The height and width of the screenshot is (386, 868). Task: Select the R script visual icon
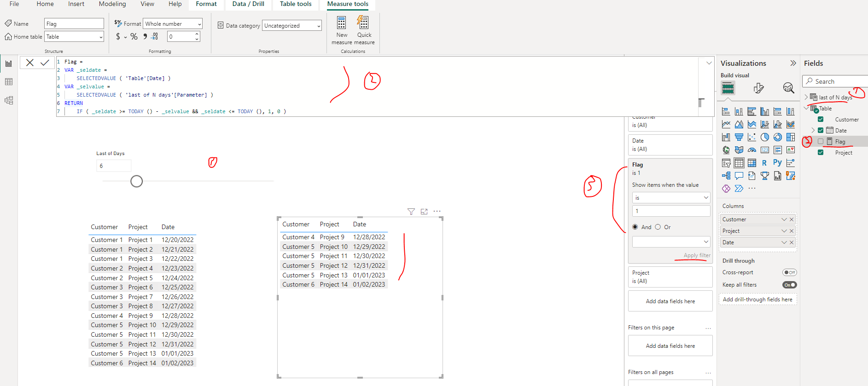coord(764,163)
